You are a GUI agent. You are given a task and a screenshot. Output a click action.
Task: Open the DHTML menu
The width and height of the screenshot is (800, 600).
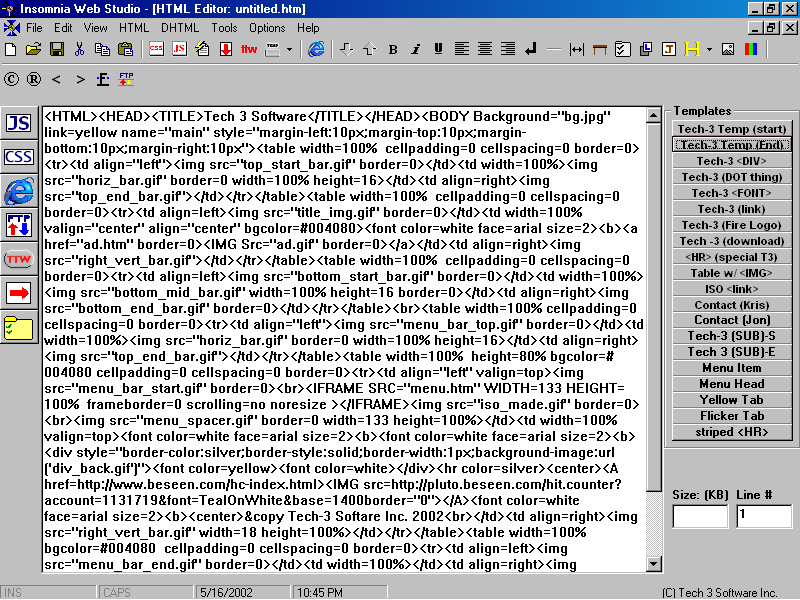(x=180, y=28)
